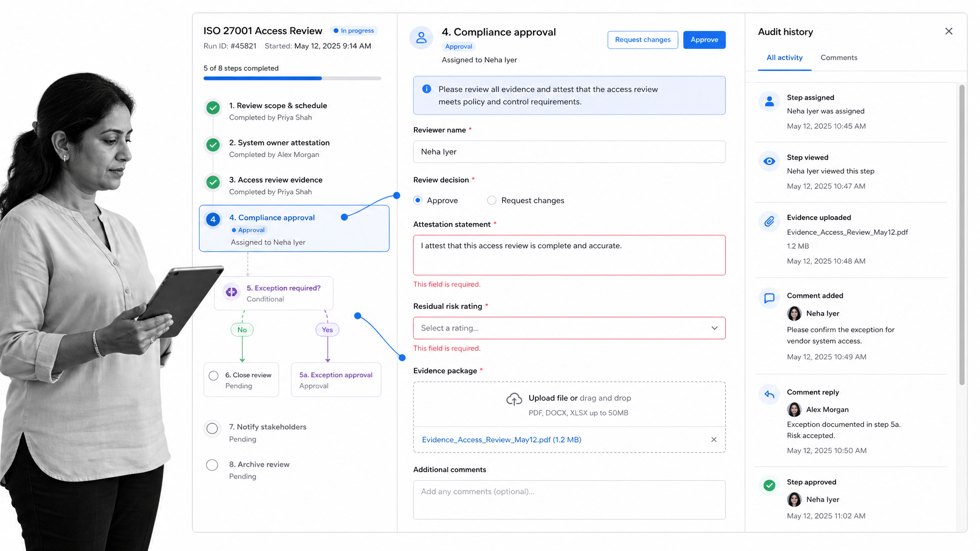Viewport: 980px width, 551px height.
Task: Click the blue number 4 step badge
Action: 213,220
